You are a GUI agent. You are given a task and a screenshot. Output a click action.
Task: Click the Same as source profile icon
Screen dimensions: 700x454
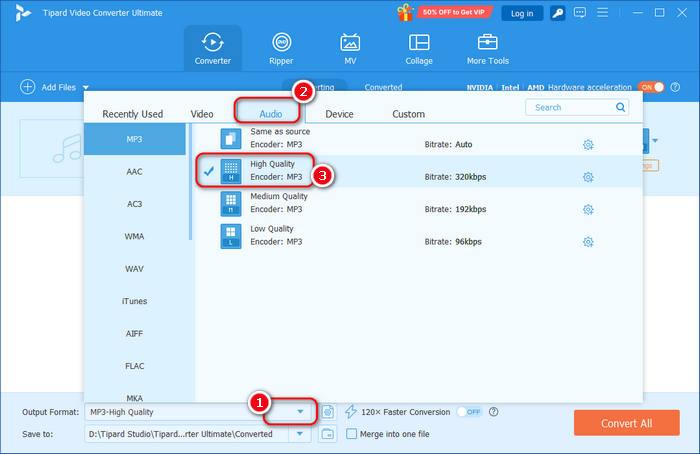[x=231, y=138]
